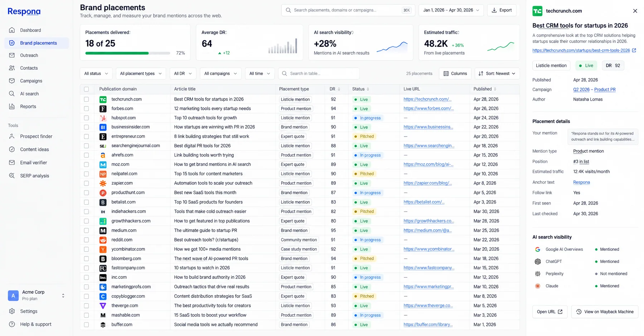Image resolution: width=644 pixels, height=336 pixels.
Task: Click the Respona logo
Action: pyautogui.click(x=24, y=11)
